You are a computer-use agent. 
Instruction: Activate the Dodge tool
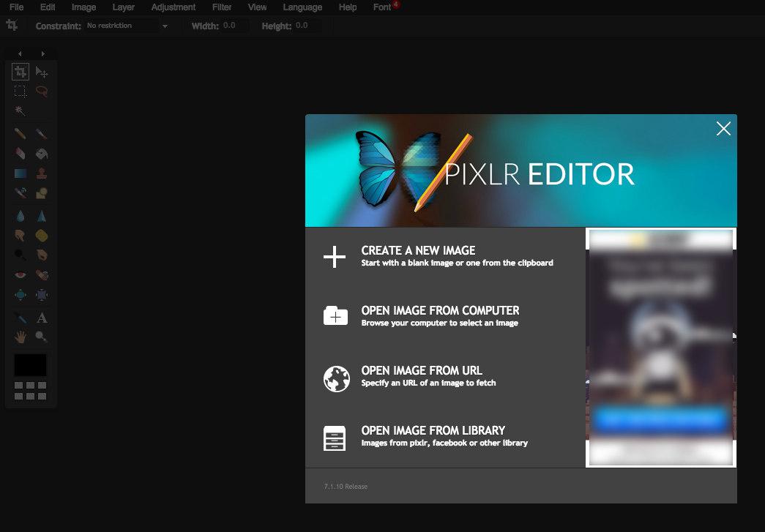click(x=20, y=255)
